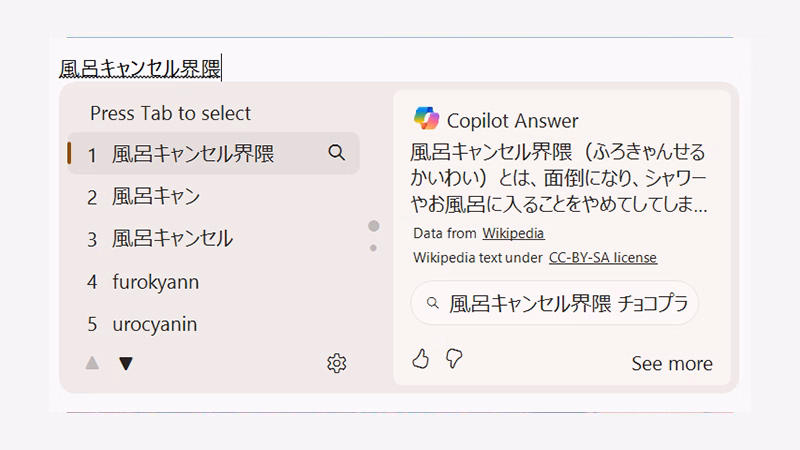The width and height of the screenshot is (800, 450).
Task: Click the thumbs up feedback icon
Action: tap(421, 358)
